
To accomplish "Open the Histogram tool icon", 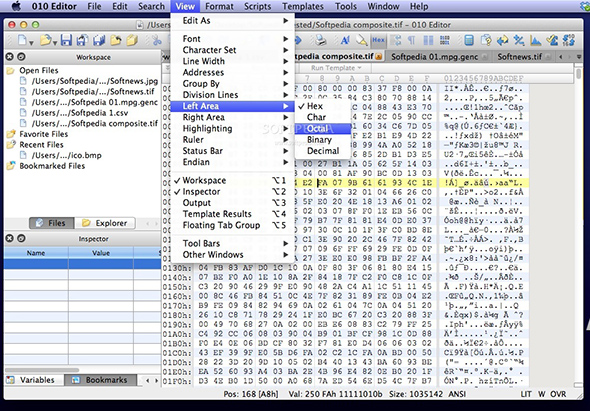I will 535,40.
